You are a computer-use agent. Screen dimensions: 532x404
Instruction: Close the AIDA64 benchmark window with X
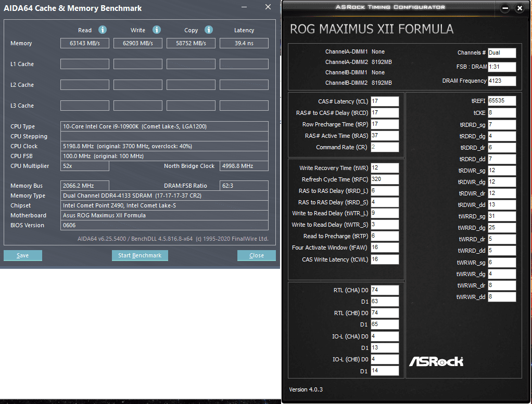coord(268,7)
